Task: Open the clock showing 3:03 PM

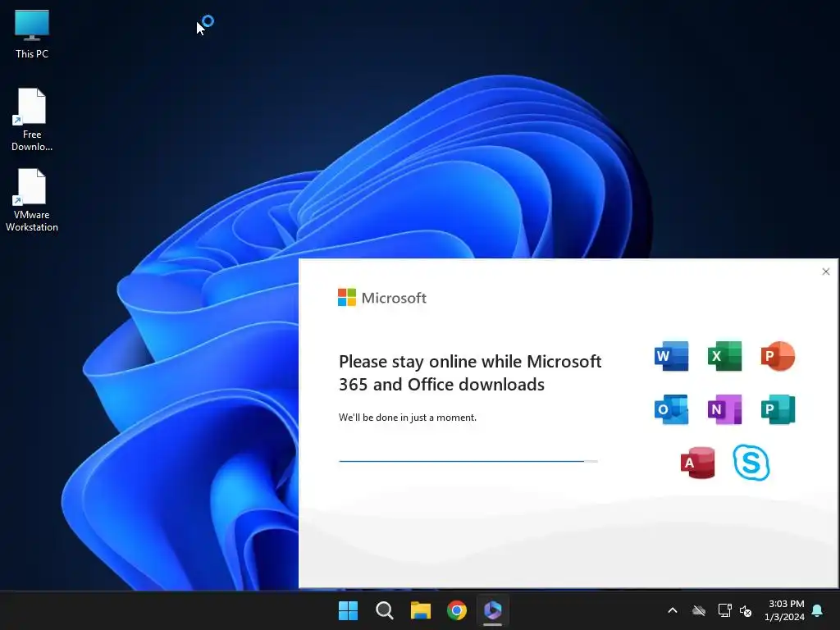Action: pyautogui.click(x=784, y=610)
